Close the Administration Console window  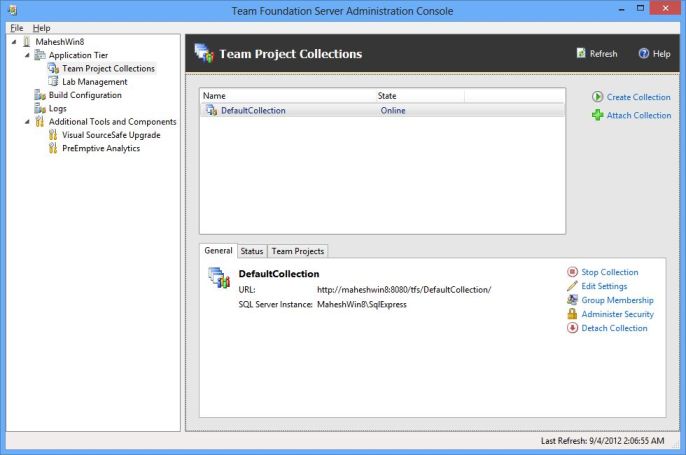(x=665, y=8)
